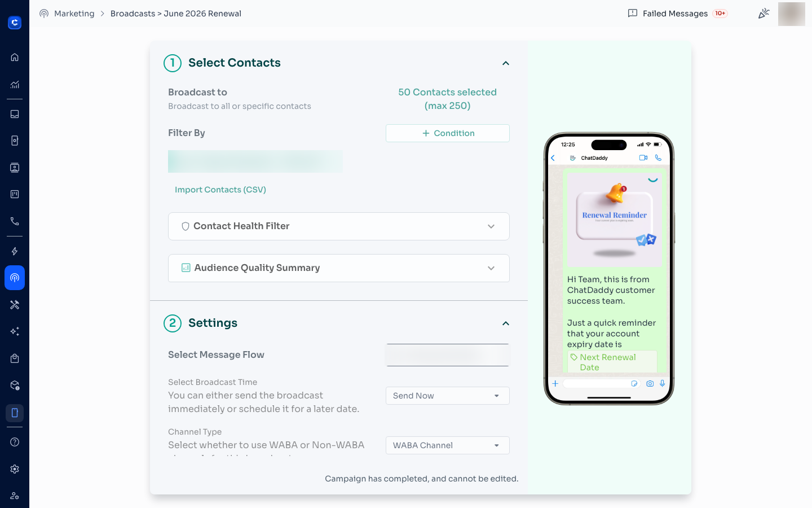Tap the plus icon in phone preview

[x=555, y=383]
